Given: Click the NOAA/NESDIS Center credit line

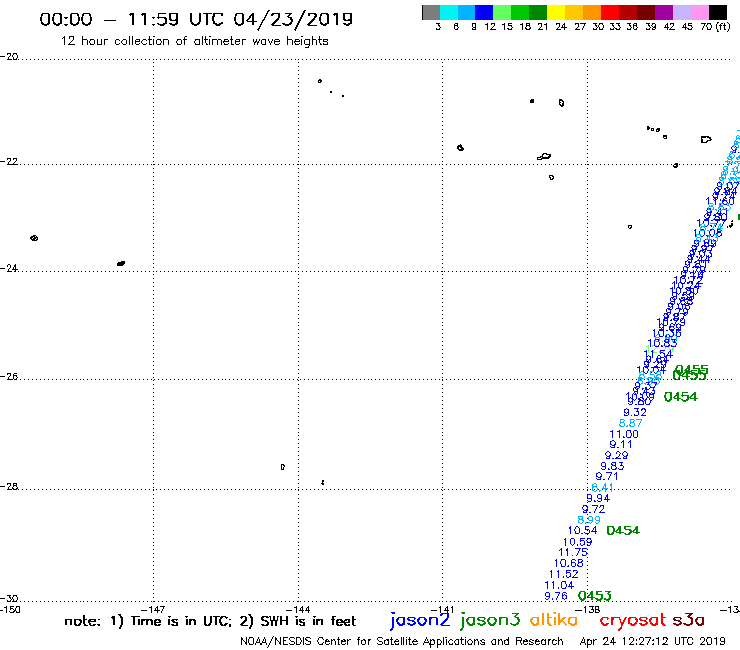Looking at the screenshot, I should pyautogui.click(x=402, y=642).
